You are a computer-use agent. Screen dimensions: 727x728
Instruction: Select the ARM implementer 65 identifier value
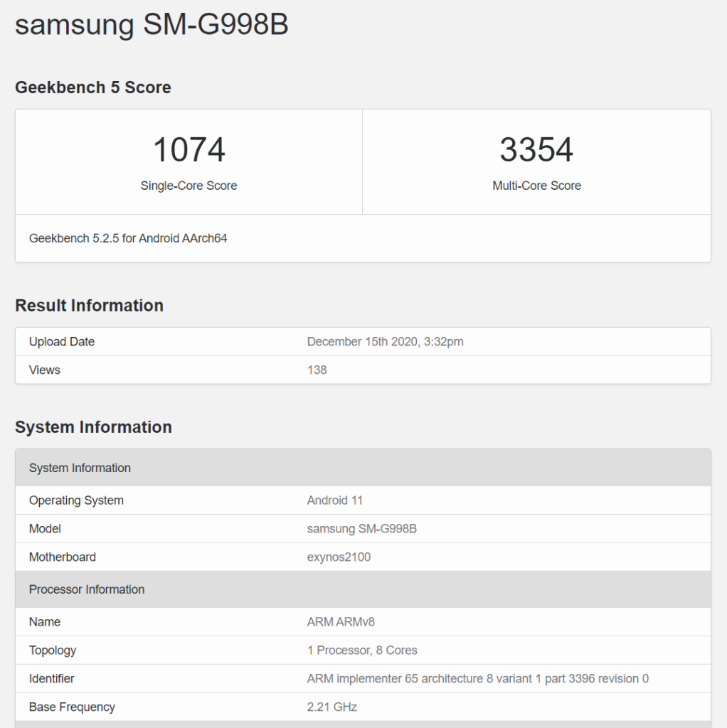(478, 679)
